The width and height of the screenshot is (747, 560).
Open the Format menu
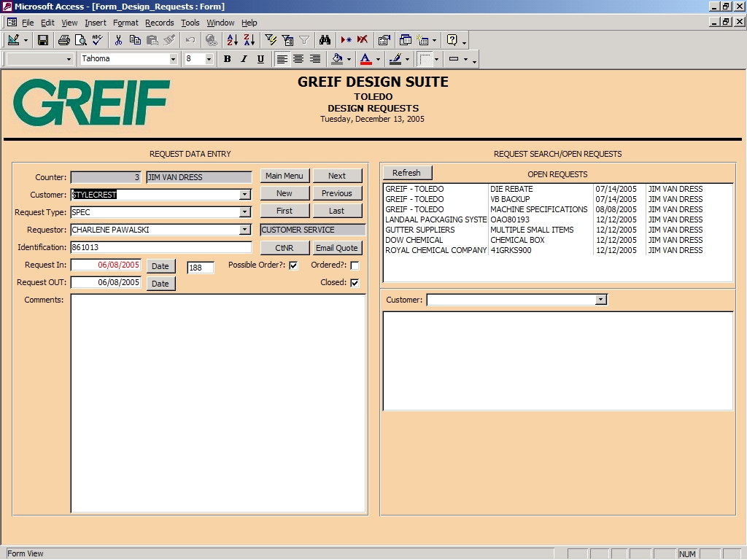coord(125,23)
